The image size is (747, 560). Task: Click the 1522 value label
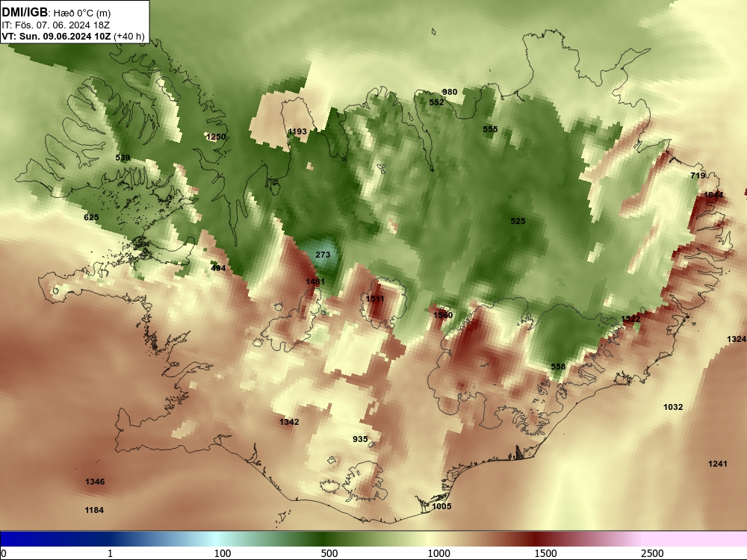(x=630, y=319)
